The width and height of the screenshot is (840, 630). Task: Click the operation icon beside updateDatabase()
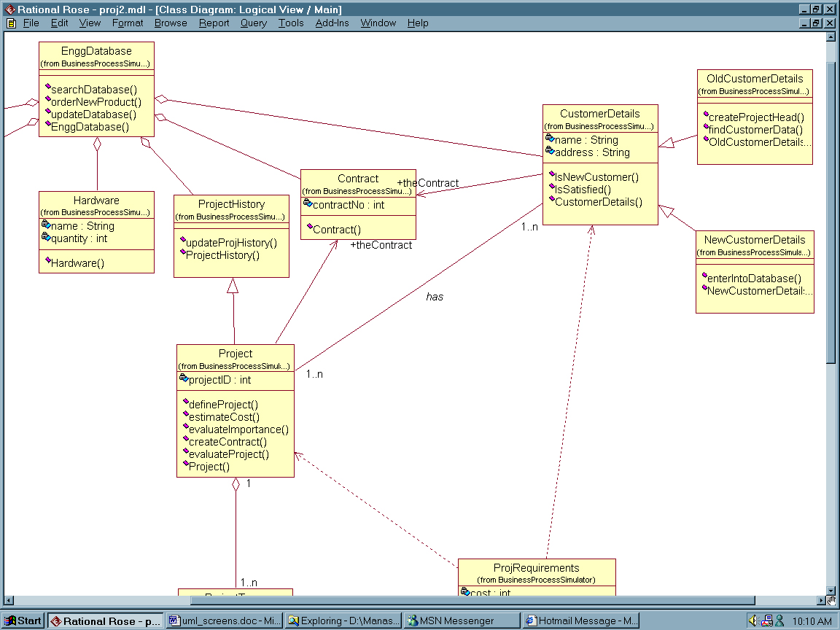[47, 112]
